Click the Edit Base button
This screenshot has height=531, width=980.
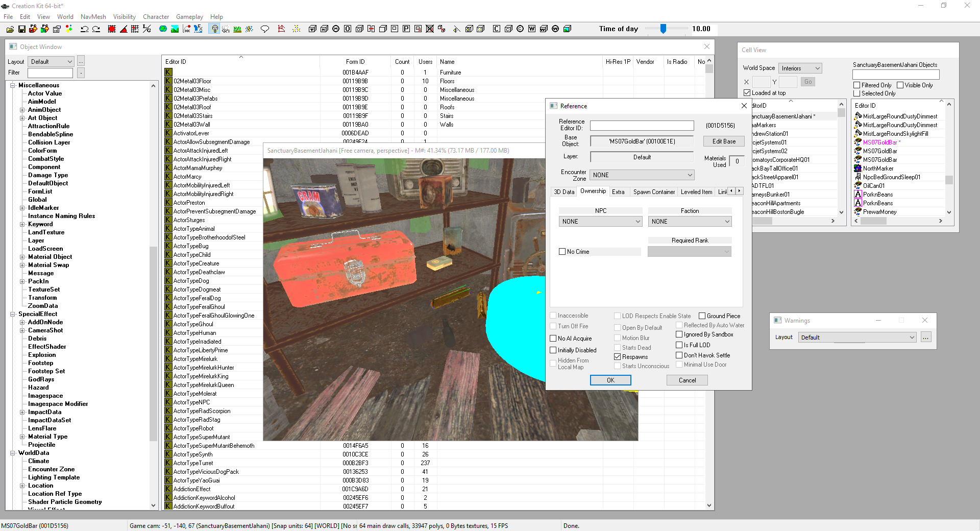pos(724,141)
